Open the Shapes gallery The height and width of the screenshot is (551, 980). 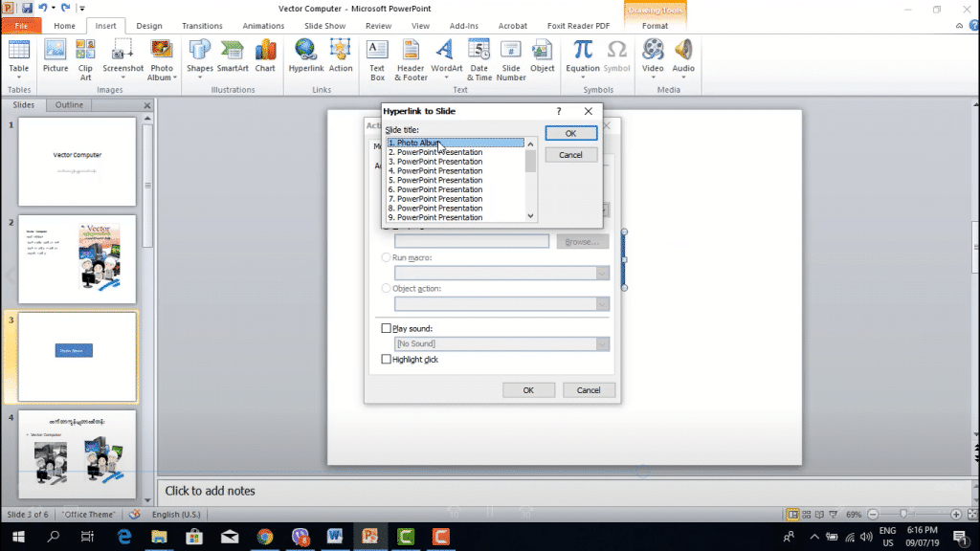(x=199, y=59)
